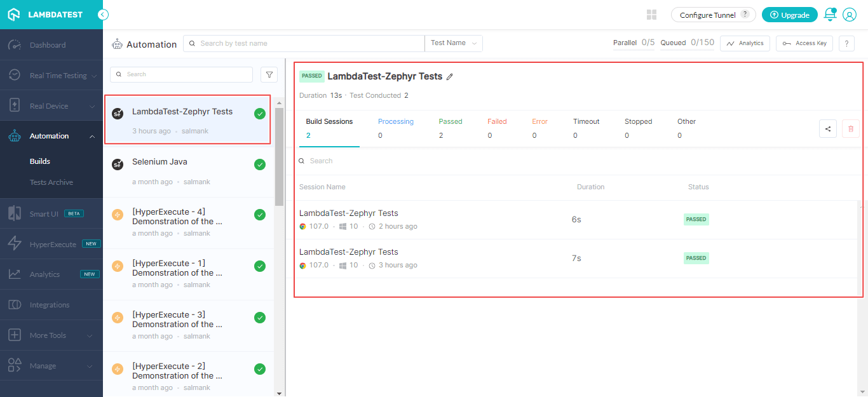Open the Integrations sidebar icon
Image resolution: width=868 pixels, height=397 pixels.
tap(14, 304)
